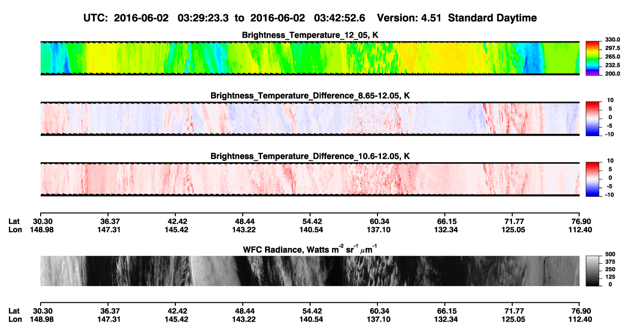Click the red-blue colorbar for 10.6-12.05 difference

point(592,178)
